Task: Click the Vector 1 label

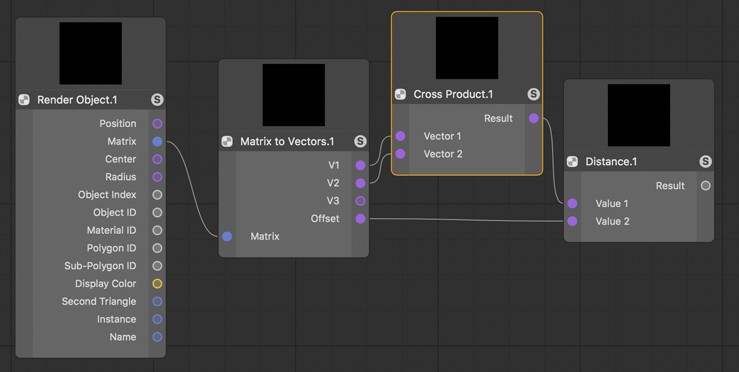Action: click(443, 136)
